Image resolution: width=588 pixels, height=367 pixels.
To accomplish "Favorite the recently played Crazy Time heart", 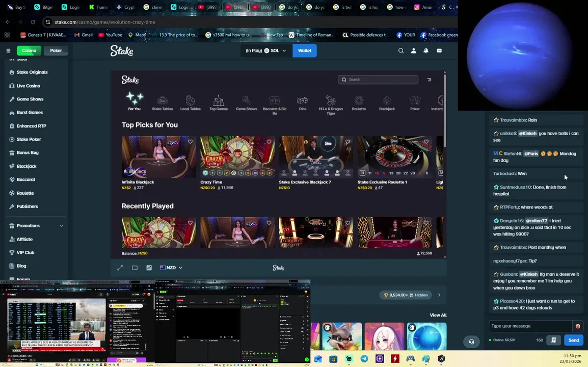I will pyautogui.click(x=190, y=223).
